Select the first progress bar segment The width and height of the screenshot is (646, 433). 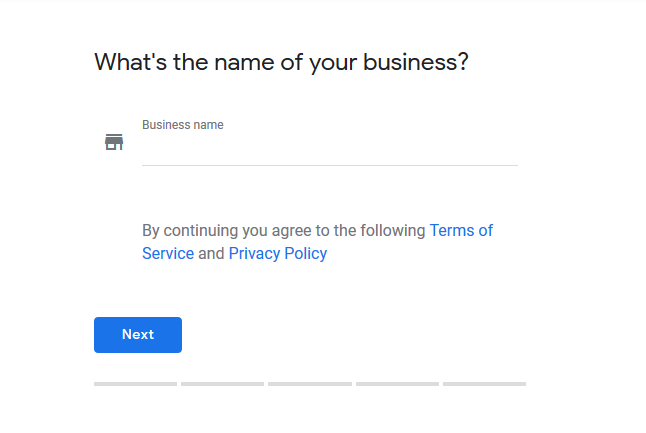click(x=135, y=384)
